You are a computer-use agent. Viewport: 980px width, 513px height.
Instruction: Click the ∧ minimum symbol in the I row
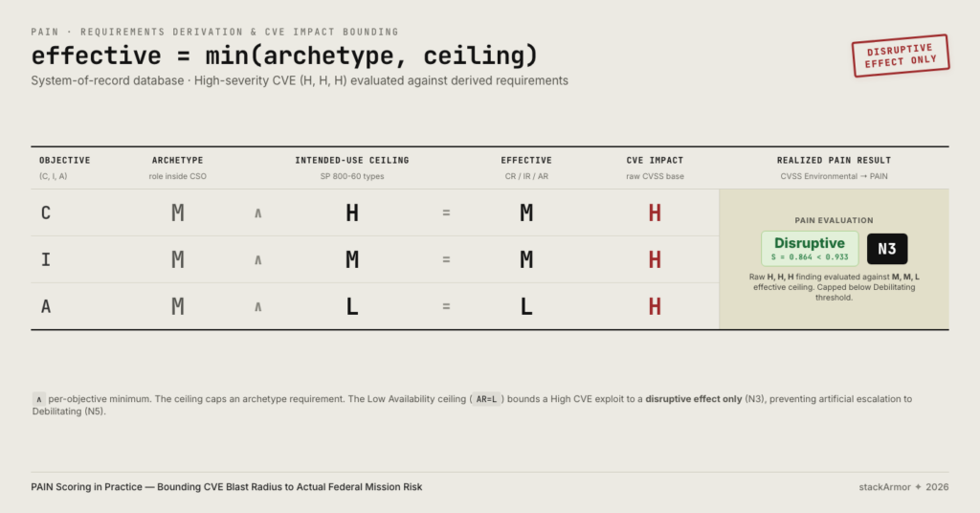point(257,260)
